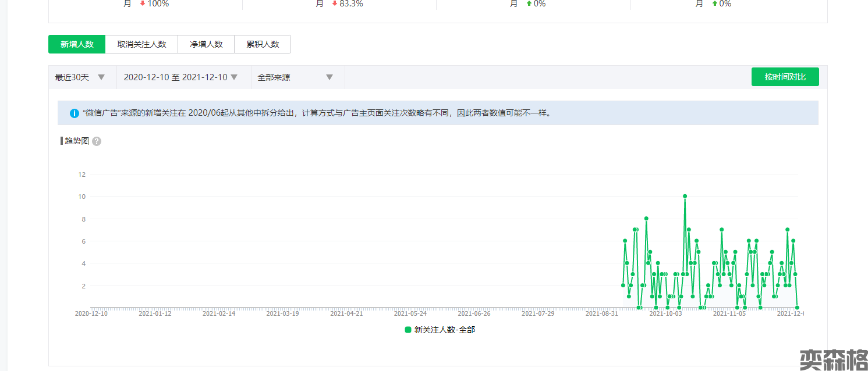Click the arrow icon beside 全部来源

(x=330, y=77)
